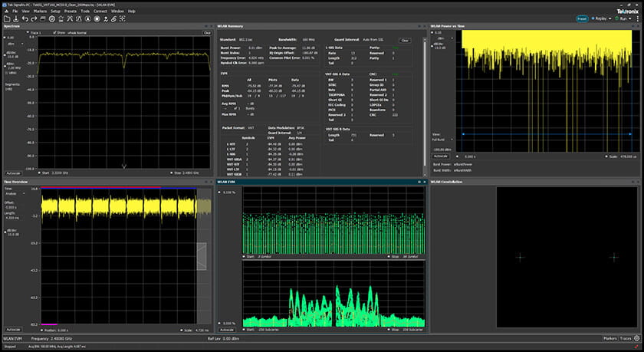Expand the Replay dropdown arrow
The height and width of the screenshot is (352, 644).
[610, 18]
